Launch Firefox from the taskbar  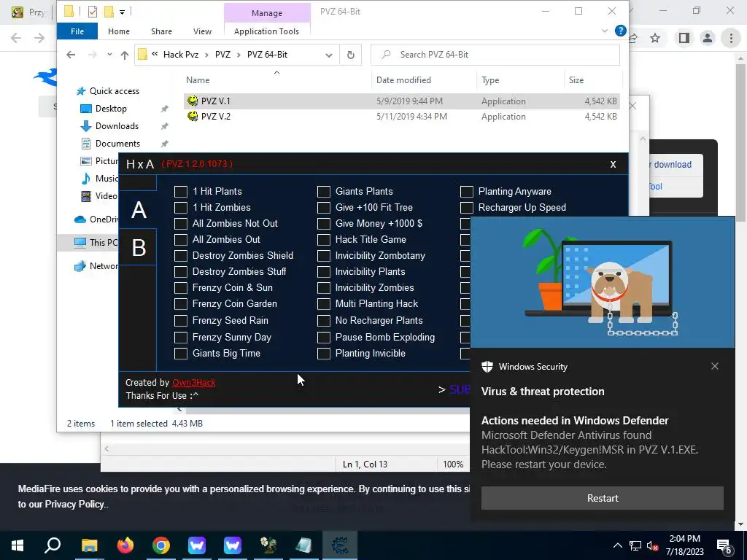coord(125,545)
